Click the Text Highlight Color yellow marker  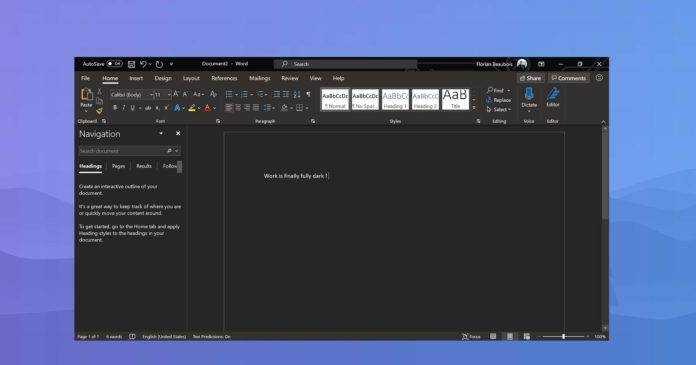(x=192, y=108)
